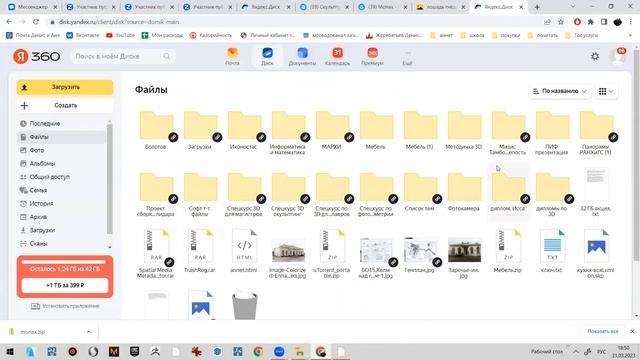This screenshot has height=360, width=640.
Task: Open the YouTube bookmark
Action: tap(120, 36)
